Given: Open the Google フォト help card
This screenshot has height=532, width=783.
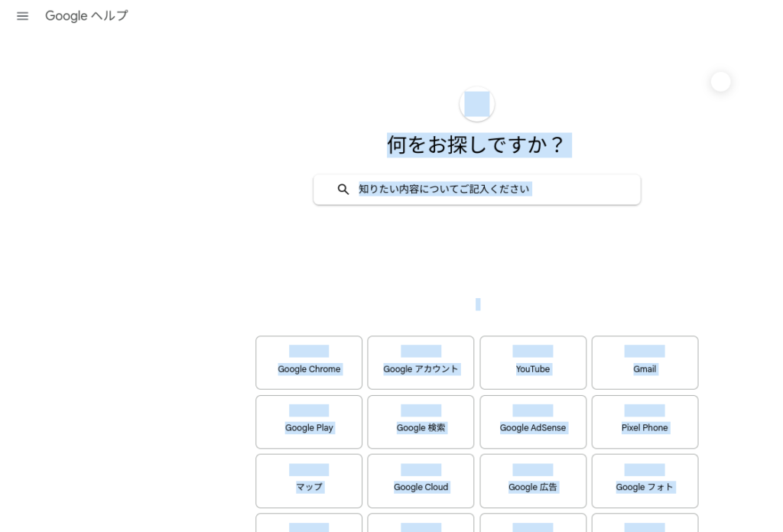Looking at the screenshot, I should [645, 481].
